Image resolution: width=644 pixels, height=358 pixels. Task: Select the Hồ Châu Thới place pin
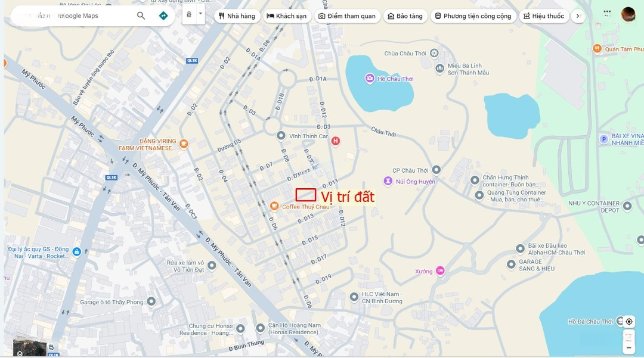tap(370, 78)
